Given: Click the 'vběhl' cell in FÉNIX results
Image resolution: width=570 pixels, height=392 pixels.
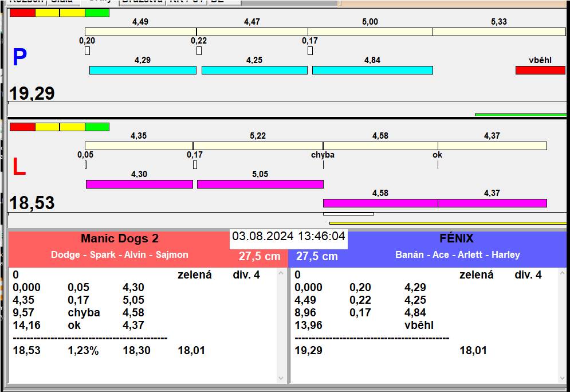Looking at the screenshot, I should click(419, 325).
